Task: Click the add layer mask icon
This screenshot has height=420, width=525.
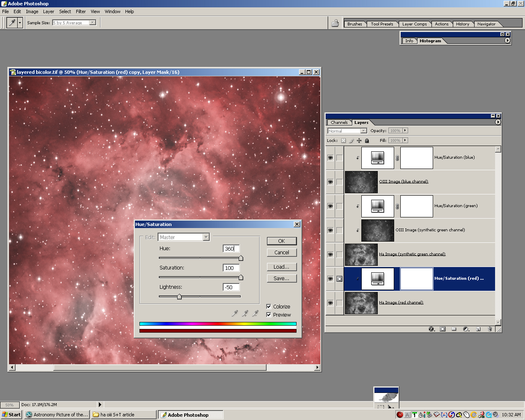Action: click(x=443, y=329)
